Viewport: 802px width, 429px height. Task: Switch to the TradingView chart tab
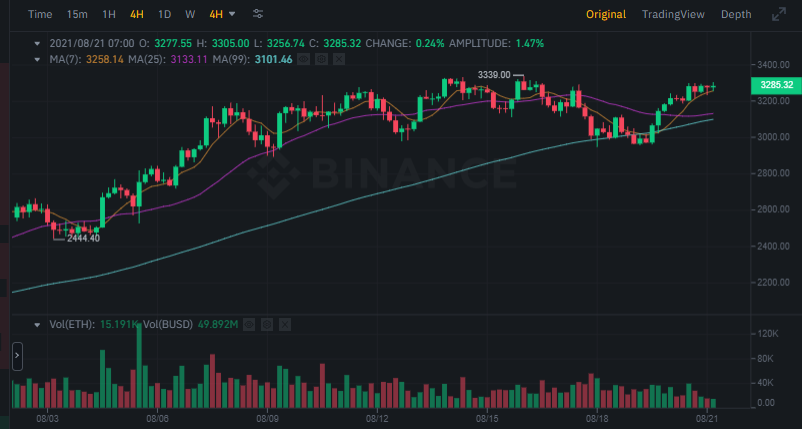[x=673, y=14]
